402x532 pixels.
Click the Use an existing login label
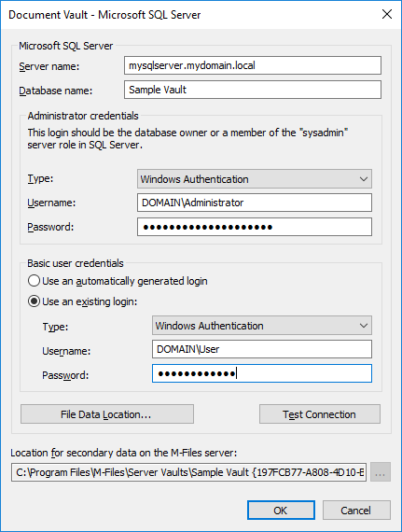[90, 301]
